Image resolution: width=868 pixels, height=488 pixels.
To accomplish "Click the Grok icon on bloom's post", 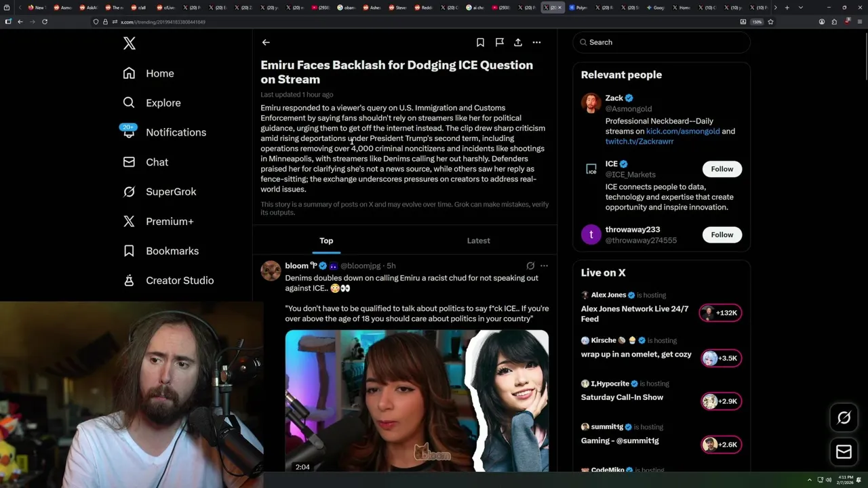I will point(530,266).
